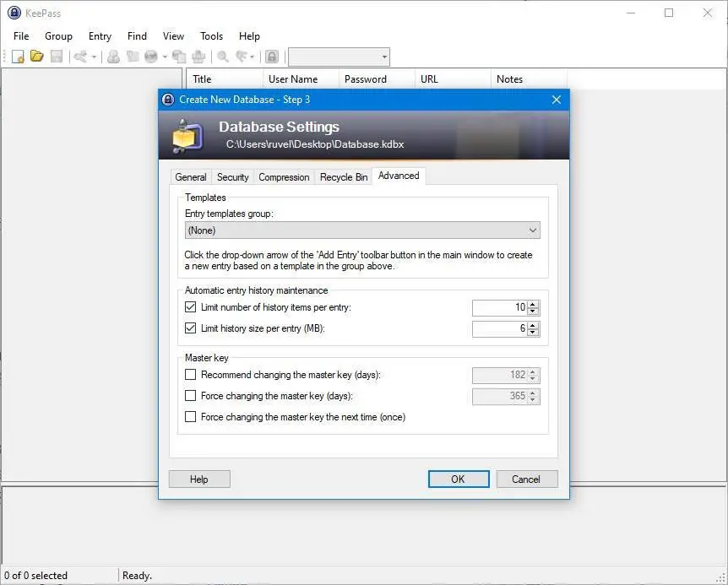Screen dimensions: 728x585
Task: Click the Save Database floppy icon
Action: click(x=57, y=57)
